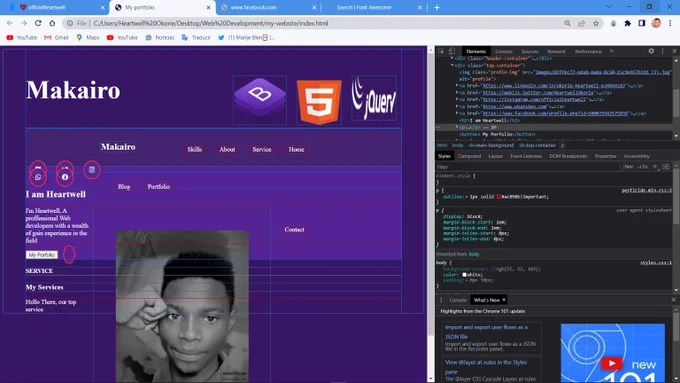Open the Noticias bookmark

tap(160, 38)
